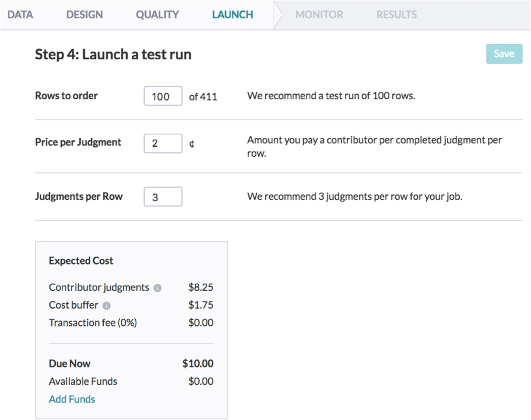Select the LAUNCH tab
The height and width of the screenshot is (420, 531).
click(233, 14)
